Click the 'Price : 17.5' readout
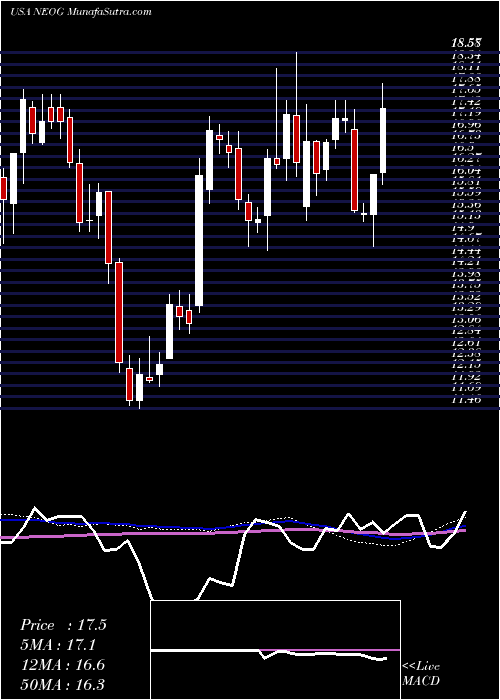This screenshot has height=700, width=500. click(x=63, y=625)
